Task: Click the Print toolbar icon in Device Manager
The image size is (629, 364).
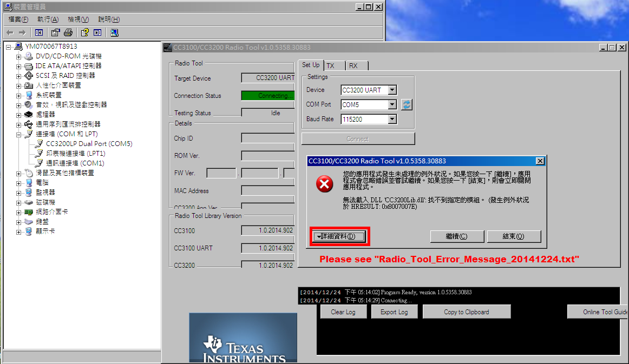Action: (68, 32)
